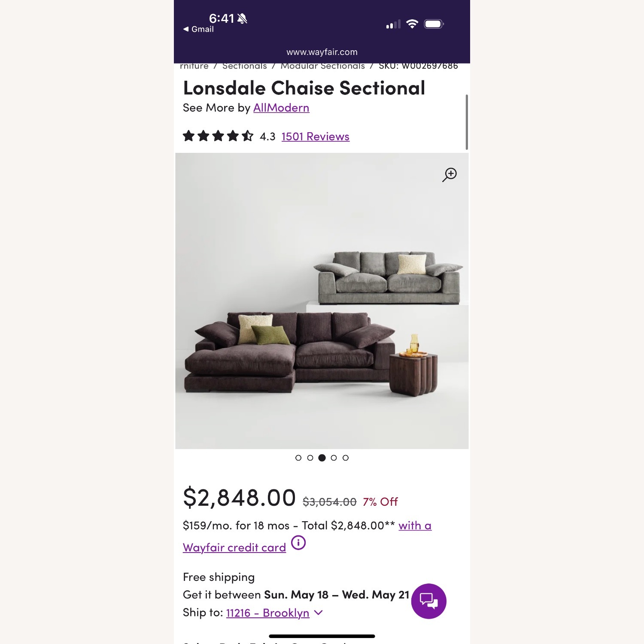The image size is (644, 644).
Task: Open the image zoom magnifier
Action: [x=449, y=174]
